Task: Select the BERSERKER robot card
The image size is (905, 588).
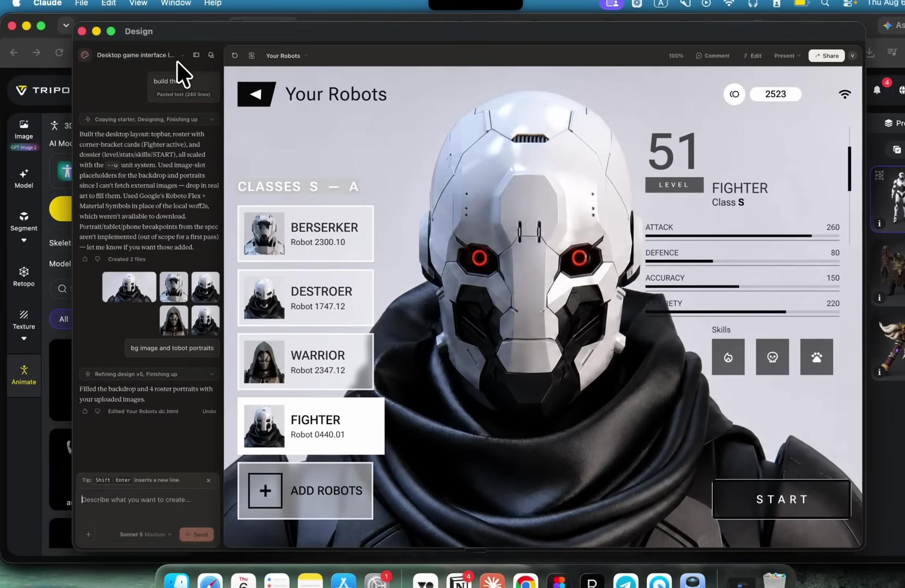Action: (305, 234)
